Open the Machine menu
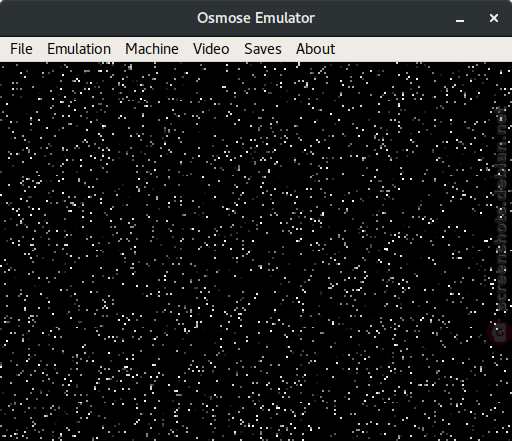 (152, 49)
